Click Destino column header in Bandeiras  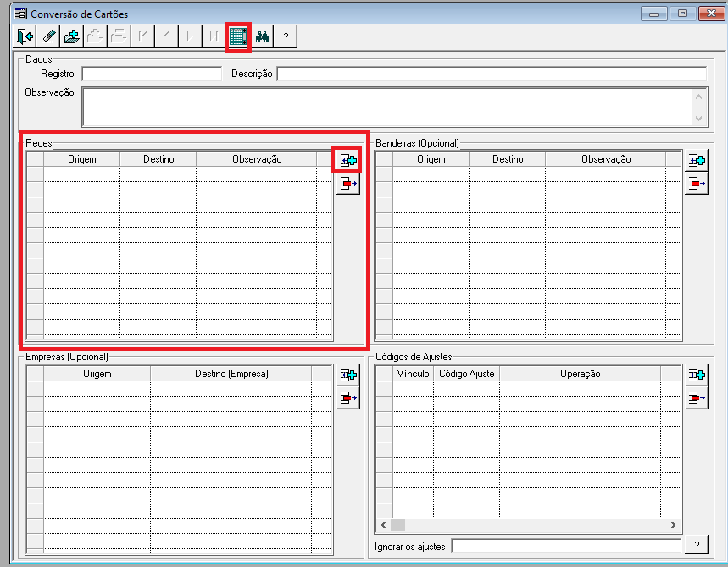point(508,159)
